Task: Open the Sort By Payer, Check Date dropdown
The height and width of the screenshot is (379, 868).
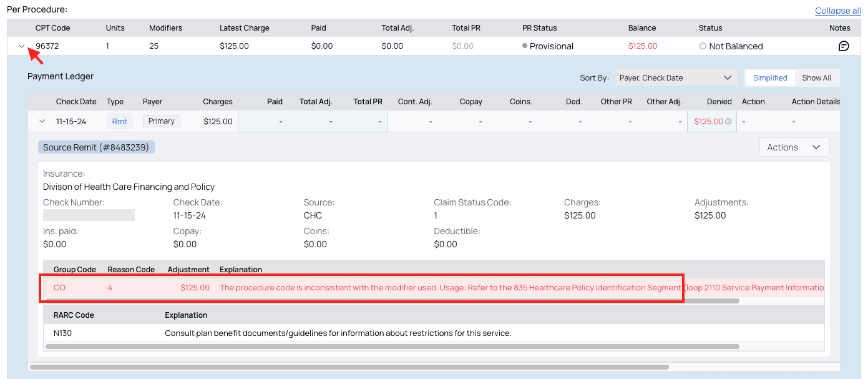Action: point(675,78)
